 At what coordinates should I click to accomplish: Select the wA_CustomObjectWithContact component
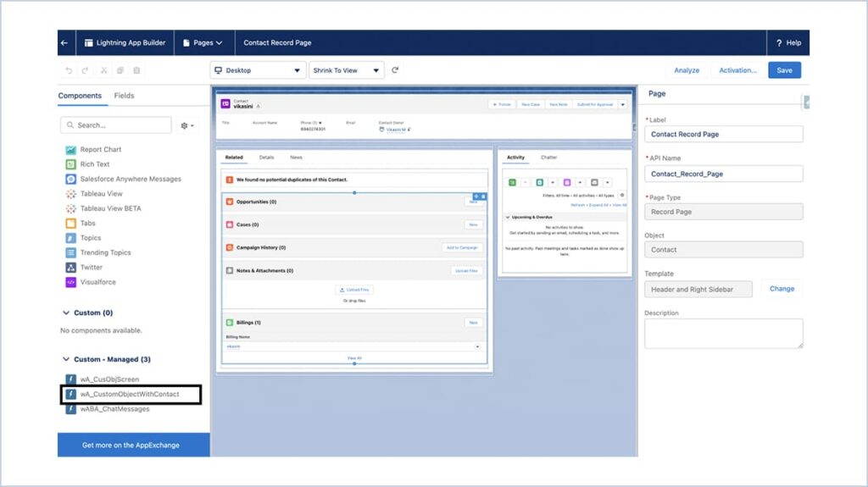click(x=131, y=395)
